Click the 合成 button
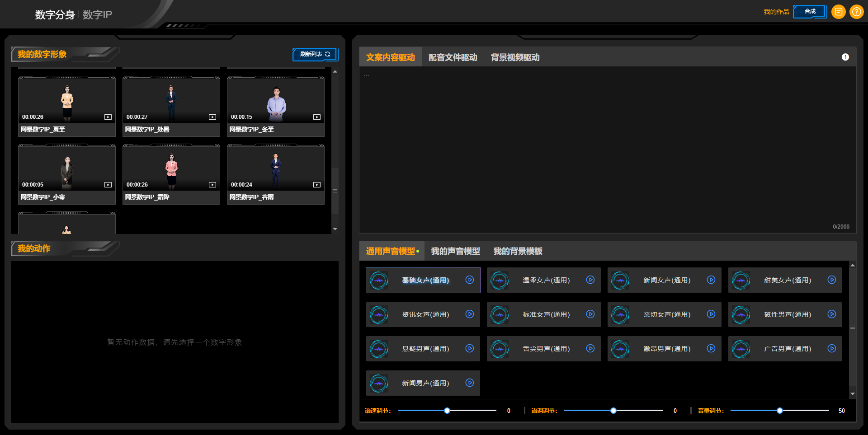This screenshot has height=435, width=868. pos(810,12)
